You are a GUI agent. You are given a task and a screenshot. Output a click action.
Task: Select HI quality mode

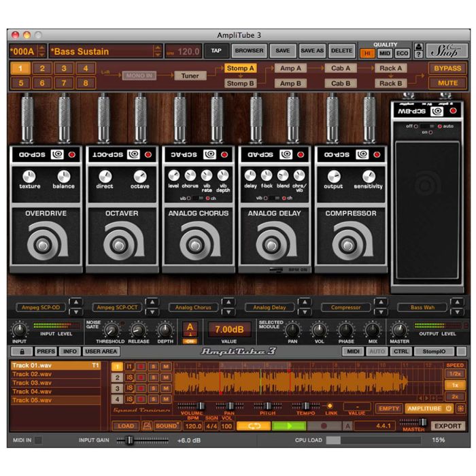tap(367, 54)
